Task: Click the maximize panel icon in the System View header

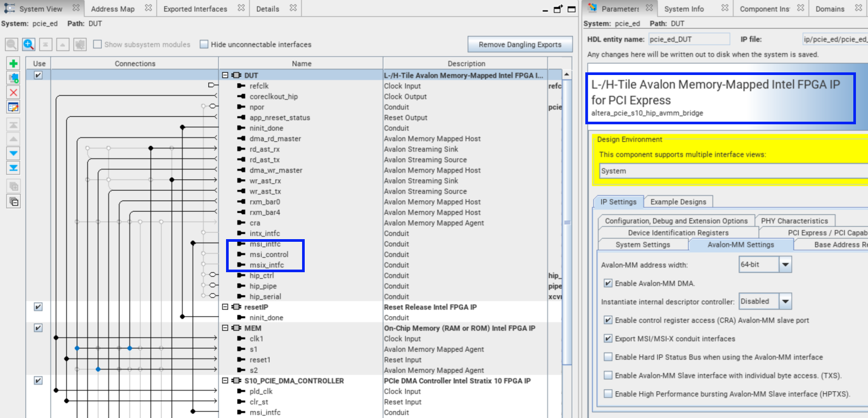Action: pos(572,9)
